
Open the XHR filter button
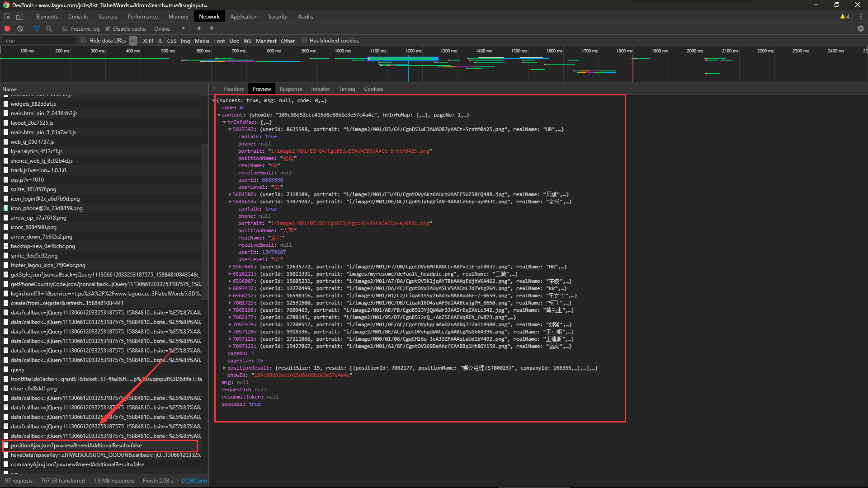coord(147,41)
